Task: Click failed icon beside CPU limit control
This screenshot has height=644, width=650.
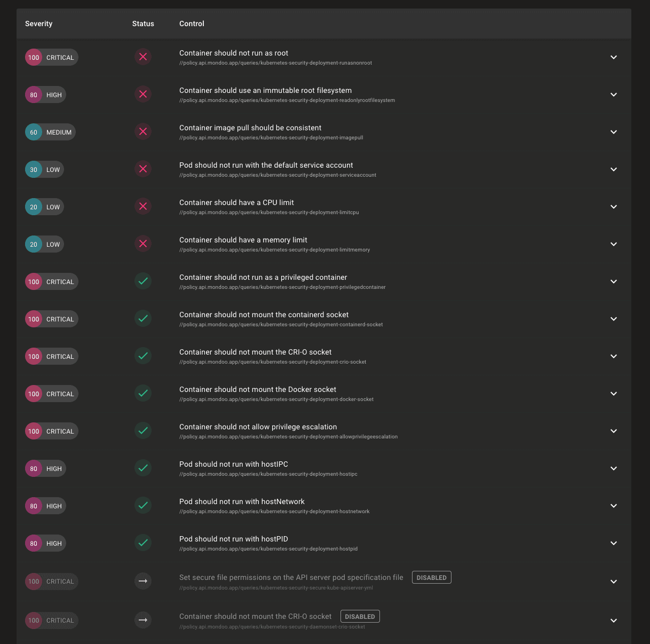Action: click(143, 207)
